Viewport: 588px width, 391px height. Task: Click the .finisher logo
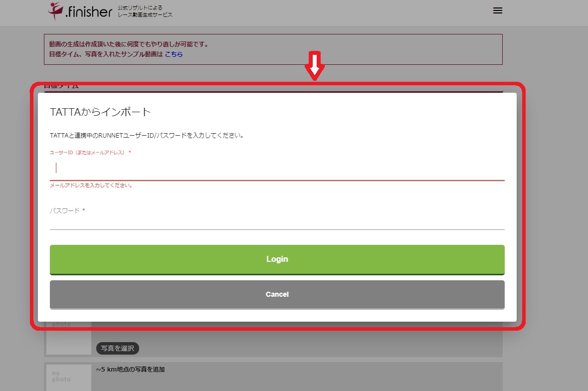tap(80, 11)
